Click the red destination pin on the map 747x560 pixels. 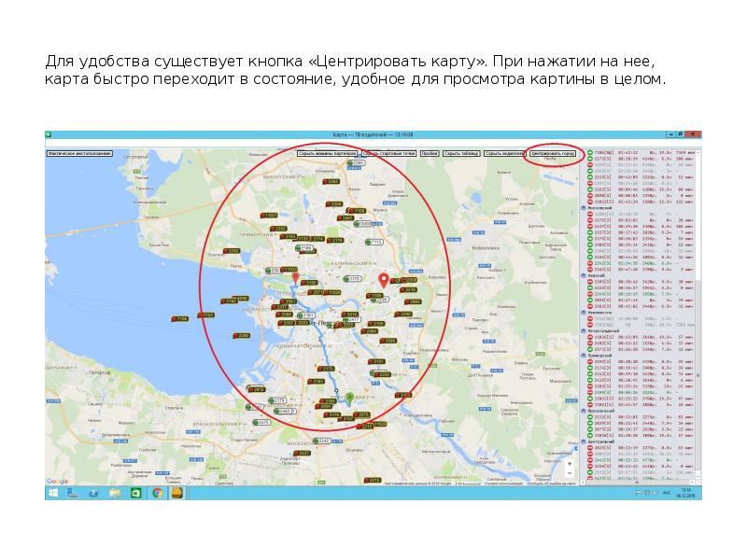point(382,281)
